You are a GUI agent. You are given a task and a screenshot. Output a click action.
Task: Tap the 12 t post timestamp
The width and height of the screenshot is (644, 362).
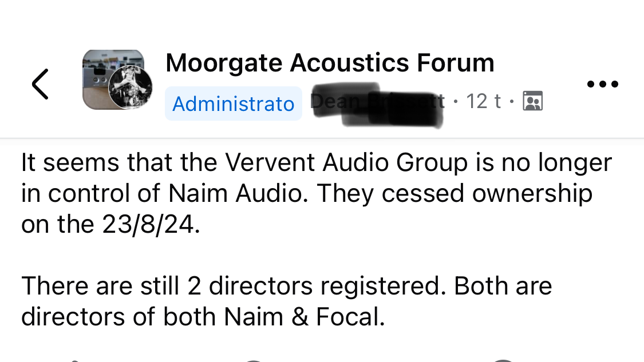[484, 102]
